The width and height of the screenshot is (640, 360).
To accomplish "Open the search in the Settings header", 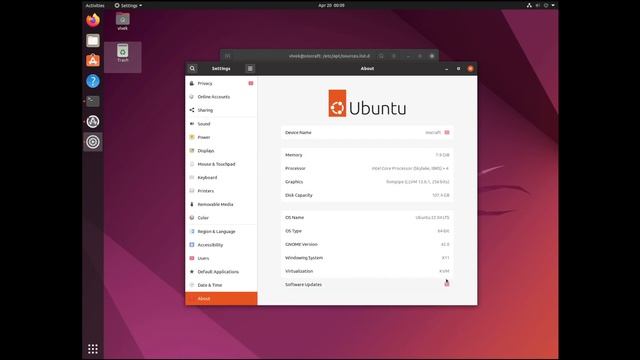I will 192,69.
